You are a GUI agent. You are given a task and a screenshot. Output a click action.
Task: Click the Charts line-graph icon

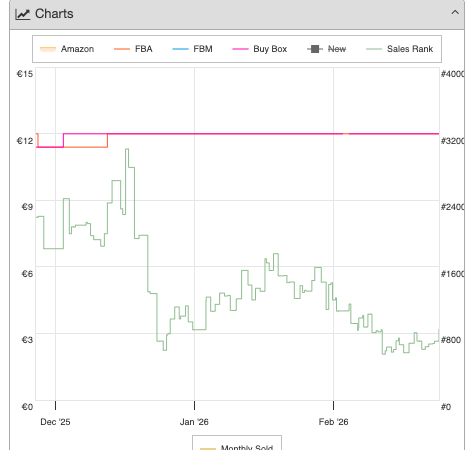tap(23, 14)
